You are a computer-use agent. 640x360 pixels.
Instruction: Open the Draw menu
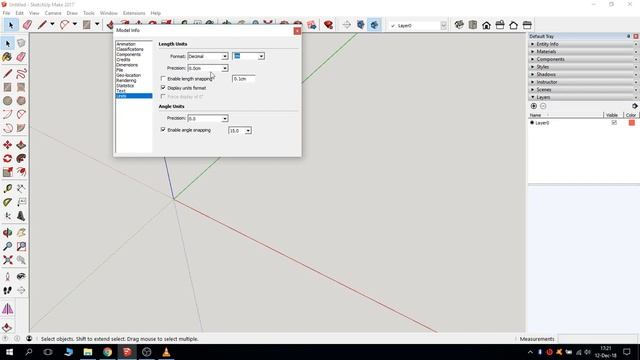(x=72, y=13)
